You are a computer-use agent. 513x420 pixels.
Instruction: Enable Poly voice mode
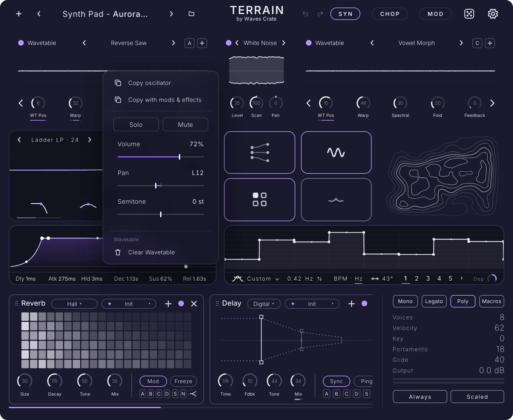[463, 301]
